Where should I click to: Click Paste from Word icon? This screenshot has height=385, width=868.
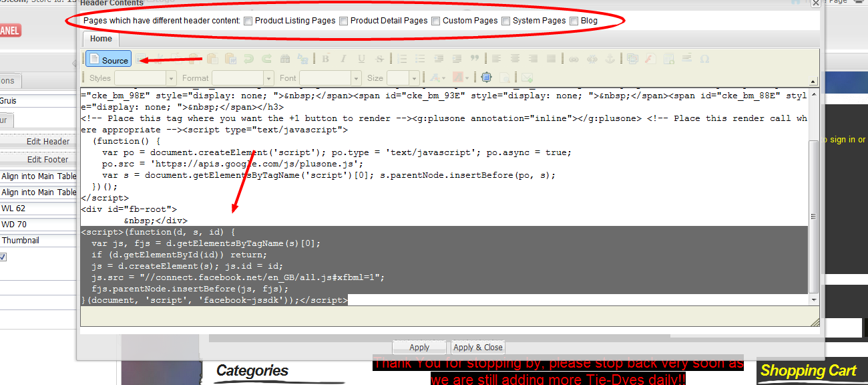pos(230,59)
